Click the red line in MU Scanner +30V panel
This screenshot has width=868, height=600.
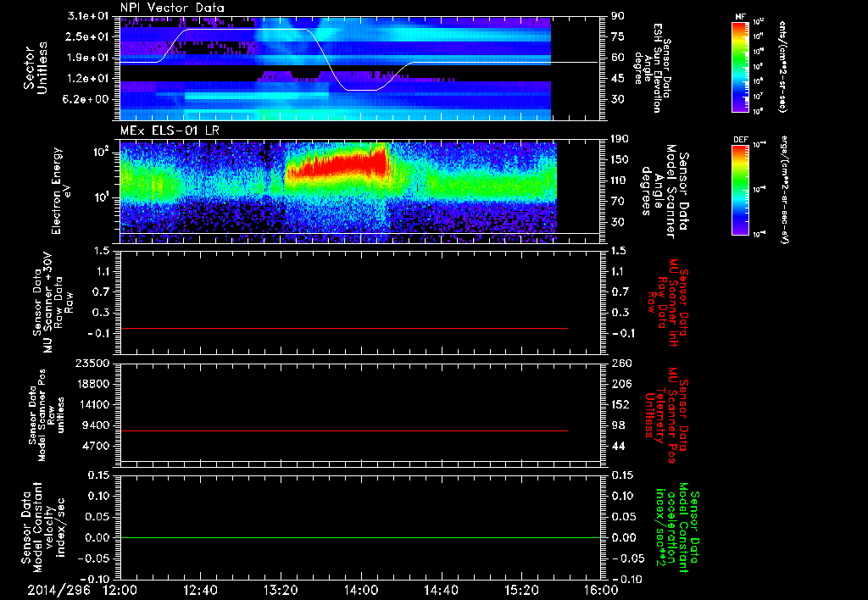tap(344, 328)
